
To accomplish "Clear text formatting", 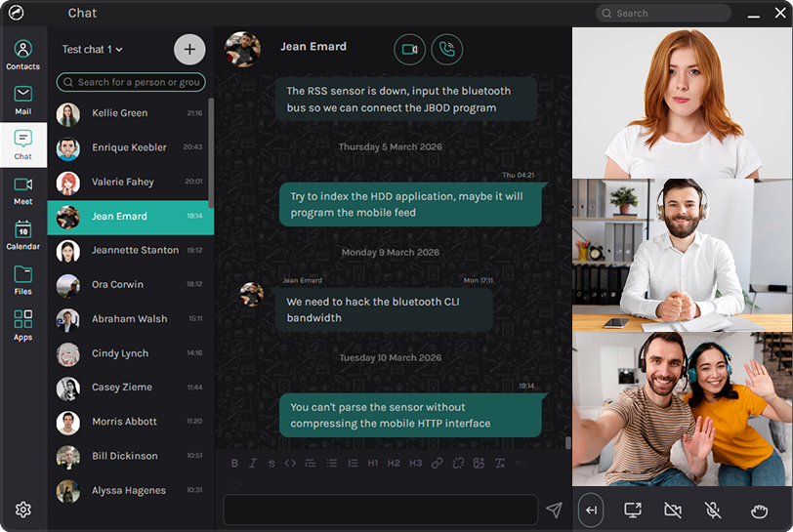I will click(500, 463).
